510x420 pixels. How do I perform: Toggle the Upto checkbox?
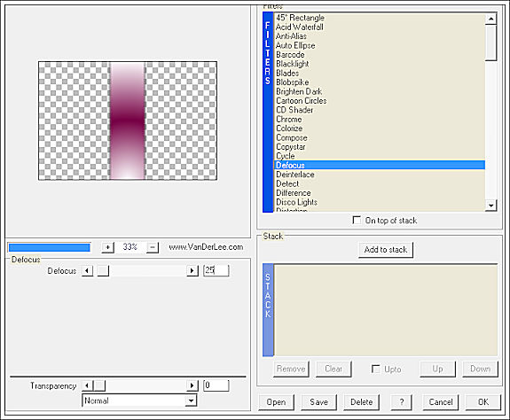pos(376,369)
